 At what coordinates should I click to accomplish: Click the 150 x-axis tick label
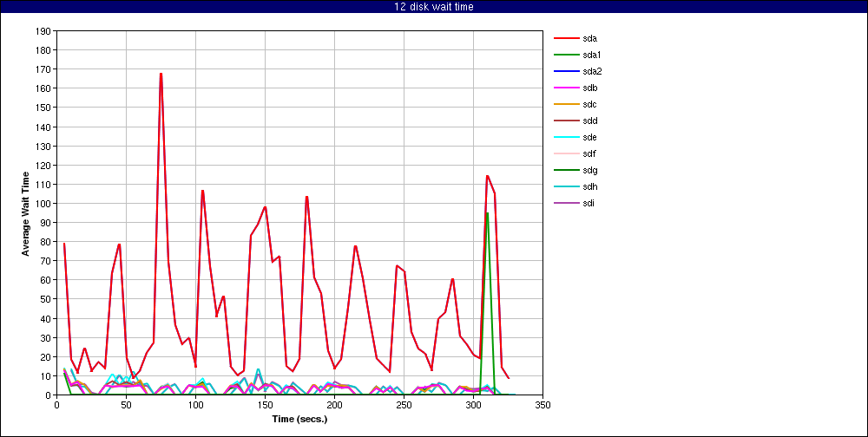265,405
